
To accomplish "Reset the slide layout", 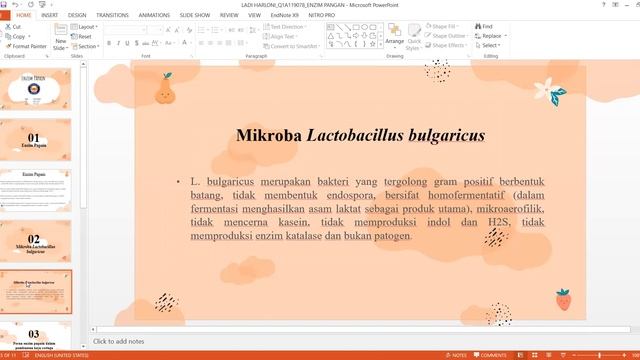I will click(x=81, y=36).
